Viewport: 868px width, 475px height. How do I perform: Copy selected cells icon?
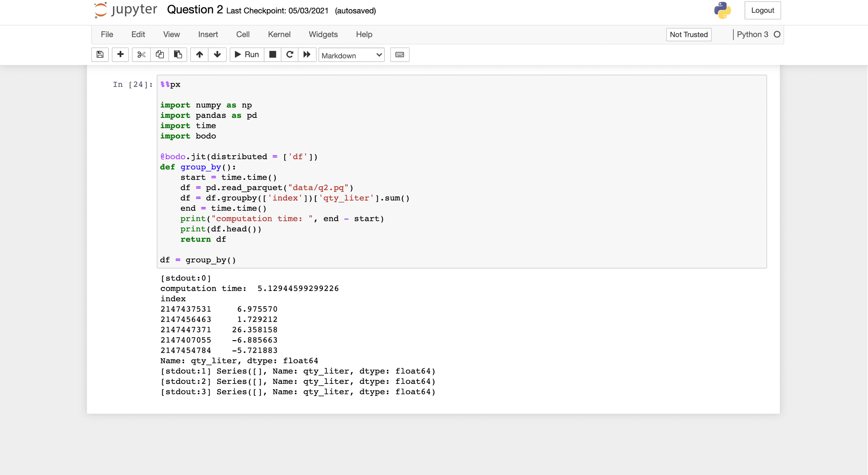pyautogui.click(x=160, y=55)
